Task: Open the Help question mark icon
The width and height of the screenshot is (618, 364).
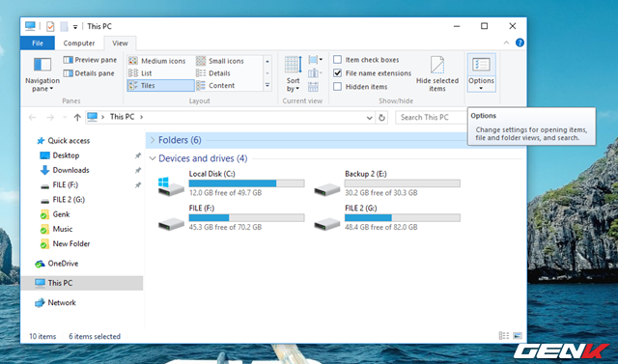Action: pyautogui.click(x=520, y=42)
